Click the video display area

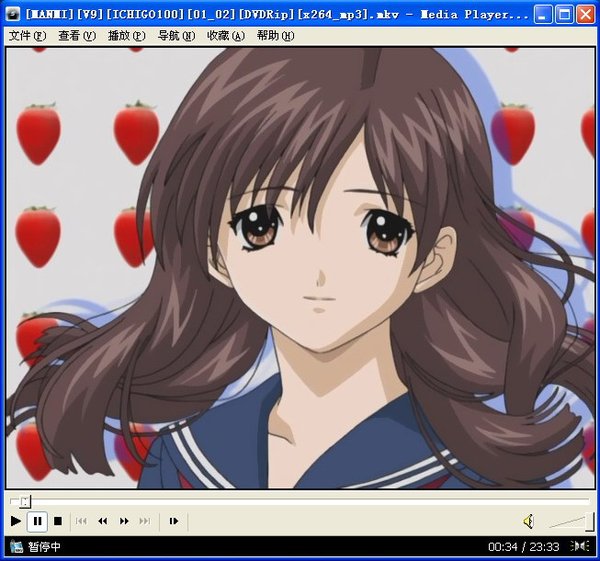(x=300, y=268)
